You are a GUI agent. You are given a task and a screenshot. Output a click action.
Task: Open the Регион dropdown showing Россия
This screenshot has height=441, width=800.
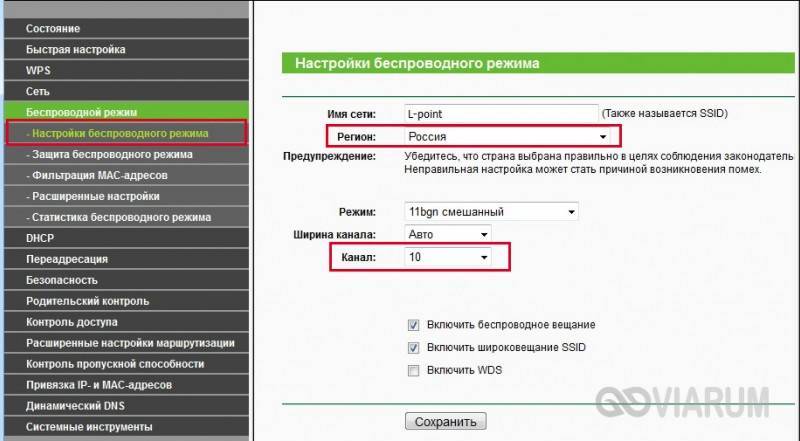pos(508,136)
